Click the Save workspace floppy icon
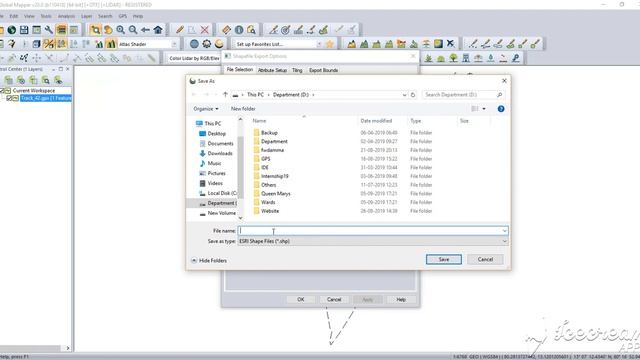640x360 pixels. point(24,30)
